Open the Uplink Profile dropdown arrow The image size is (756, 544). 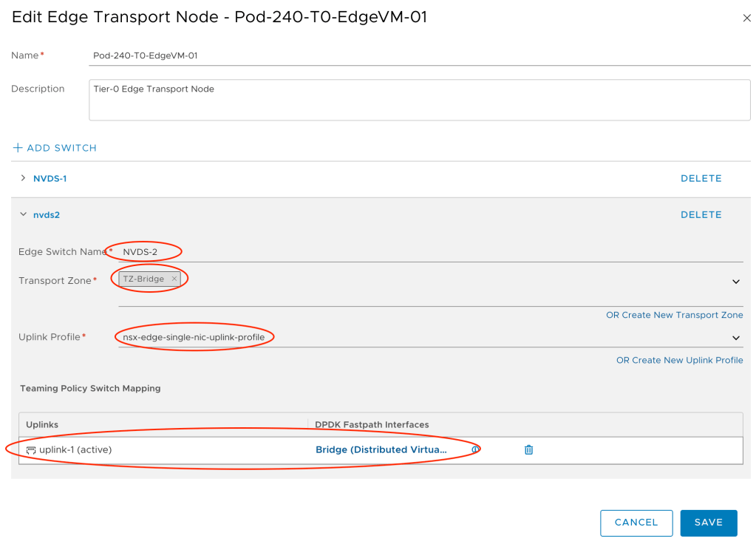point(736,338)
